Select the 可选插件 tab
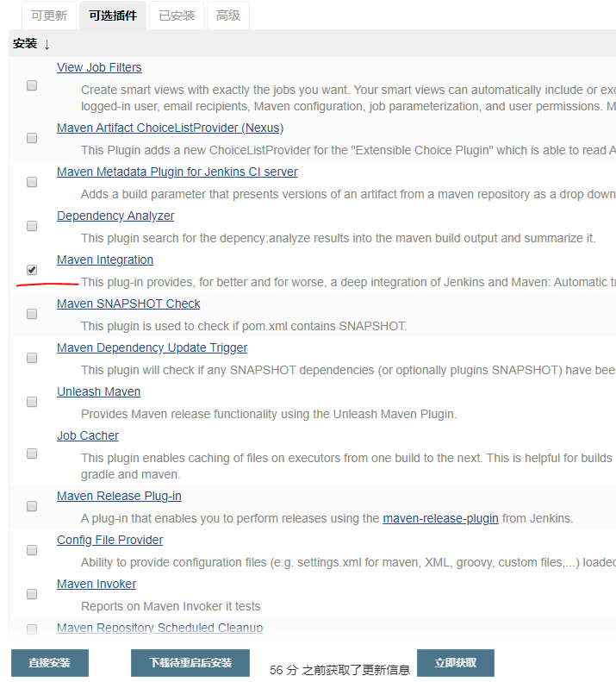This screenshot has width=616, height=682. 113,16
